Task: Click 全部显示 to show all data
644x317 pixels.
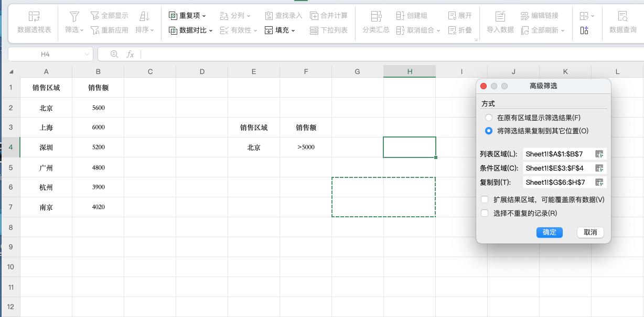Action: click(109, 15)
